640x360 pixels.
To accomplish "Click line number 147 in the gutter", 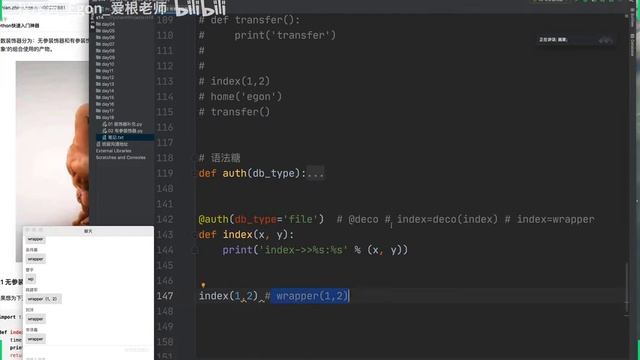I will click(165, 296).
